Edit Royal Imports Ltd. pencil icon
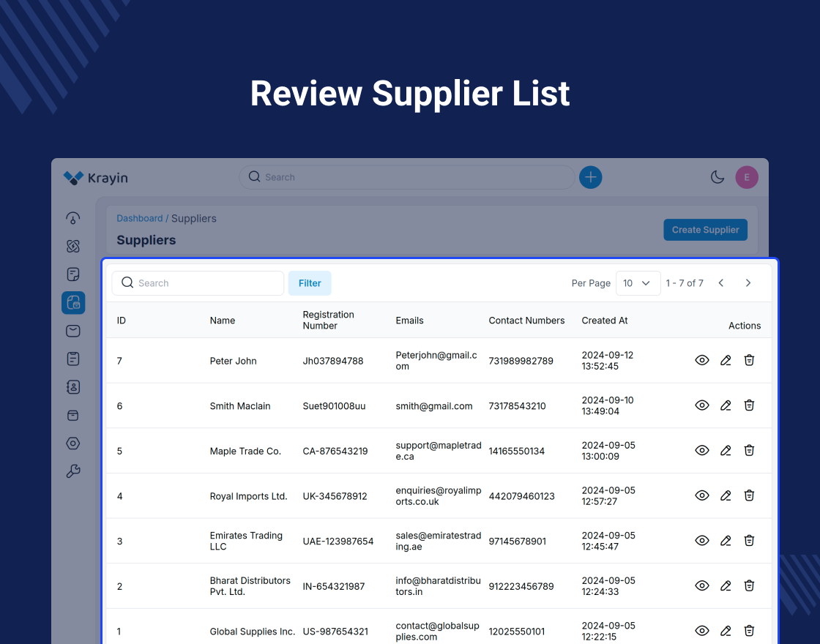The height and width of the screenshot is (644, 820). click(x=726, y=495)
